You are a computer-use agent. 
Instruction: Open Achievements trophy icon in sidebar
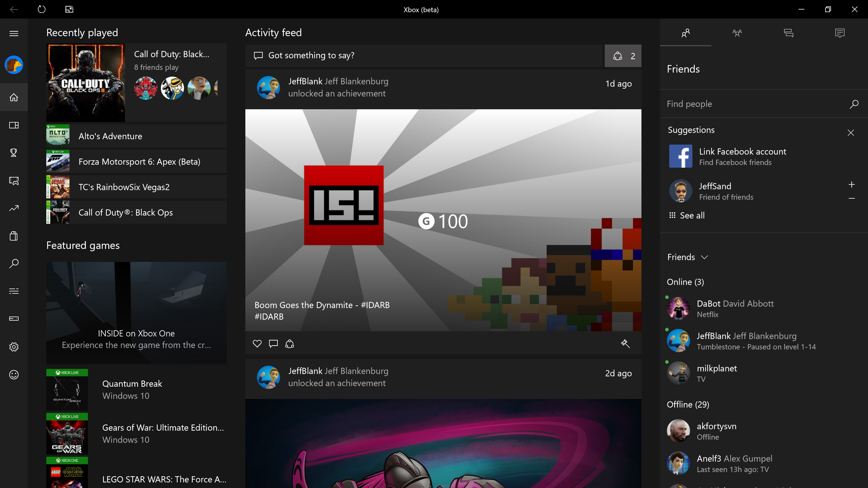pos(14,153)
